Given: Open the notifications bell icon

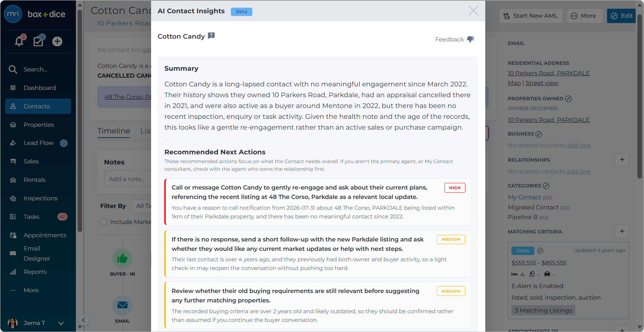Looking at the screenshot, I should tap(19, 41).
